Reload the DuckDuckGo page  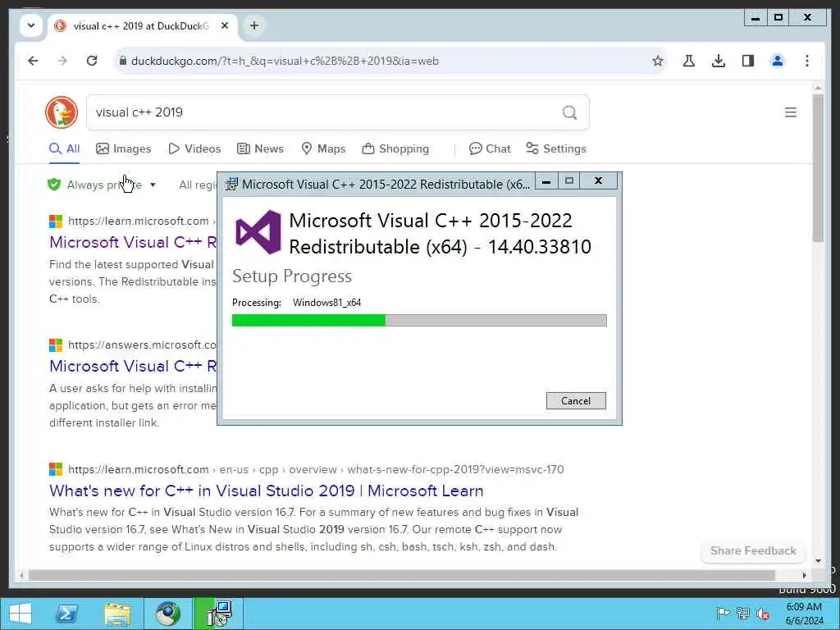(92, 61)
